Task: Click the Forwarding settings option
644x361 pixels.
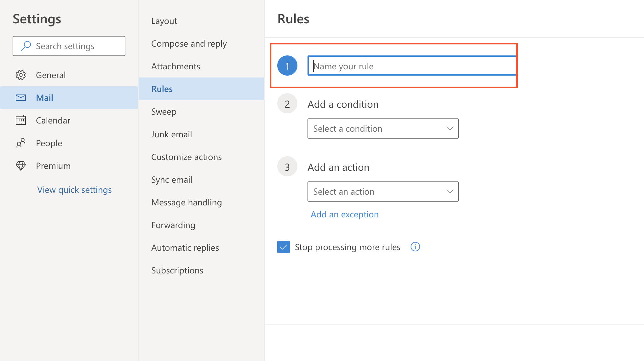Action: tap(173, 225)
